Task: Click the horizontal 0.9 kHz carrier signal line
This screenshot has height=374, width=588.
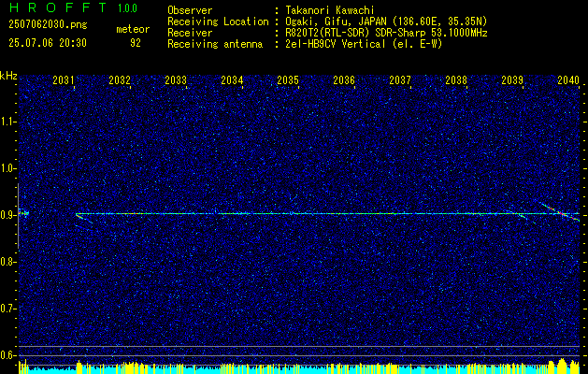Action: [x=327, y=213]
